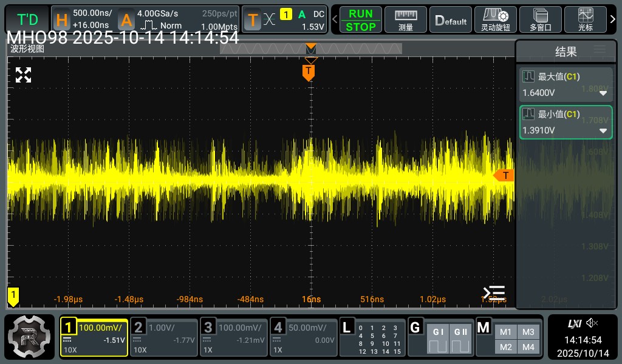Open the flex knob (灵动旋钮) icon
The width and height of the screenshot is (622, 364).
click(x=495, y=20)
